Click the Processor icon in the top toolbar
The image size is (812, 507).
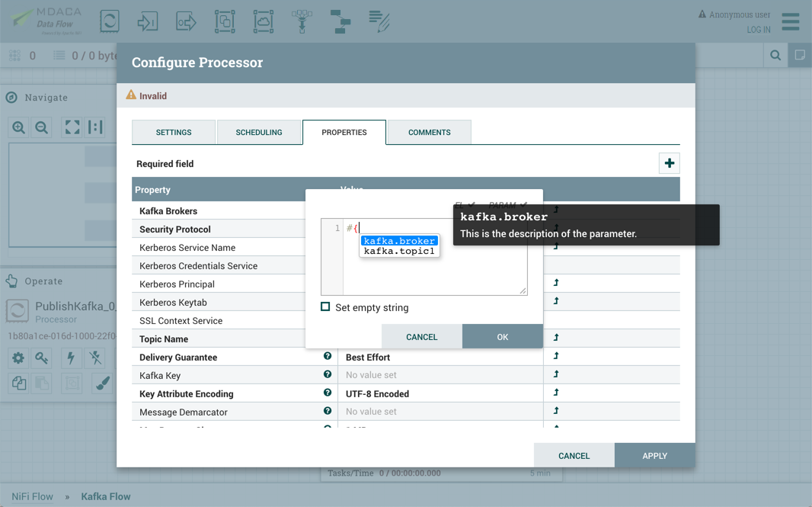click(x=110, y=21)
